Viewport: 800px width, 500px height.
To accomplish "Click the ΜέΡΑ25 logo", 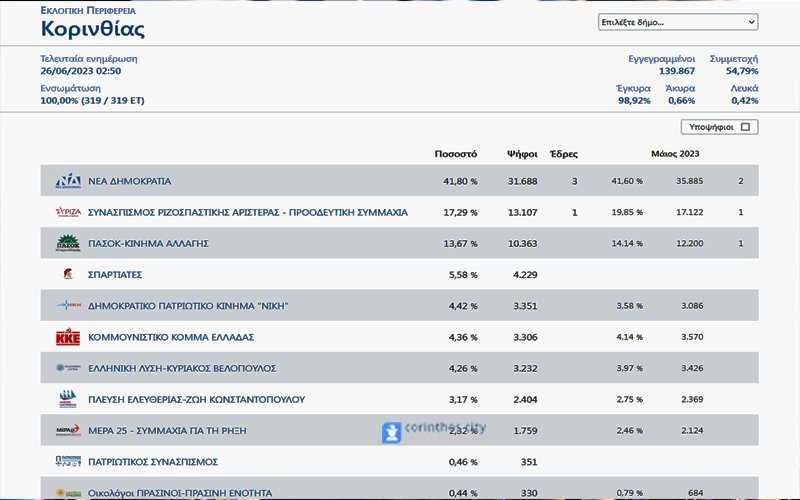I will (68, 430).
